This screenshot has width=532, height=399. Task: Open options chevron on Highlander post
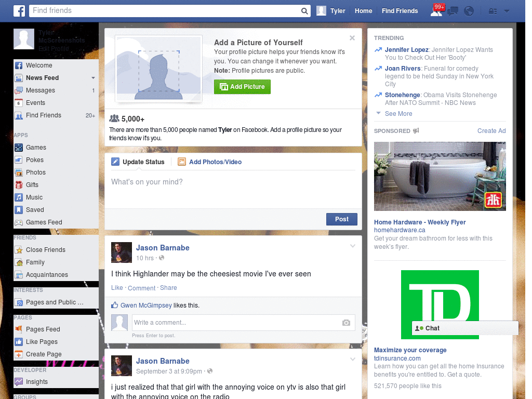click(x=353, y=246)
